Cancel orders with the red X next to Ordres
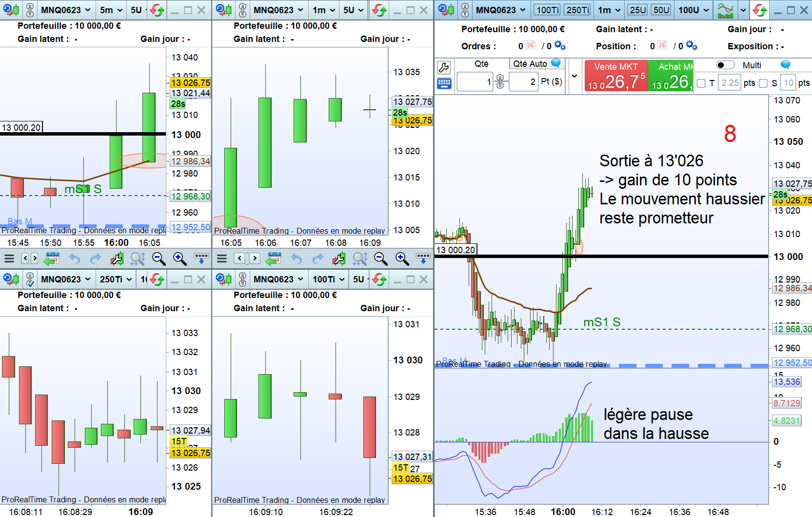 530,45
